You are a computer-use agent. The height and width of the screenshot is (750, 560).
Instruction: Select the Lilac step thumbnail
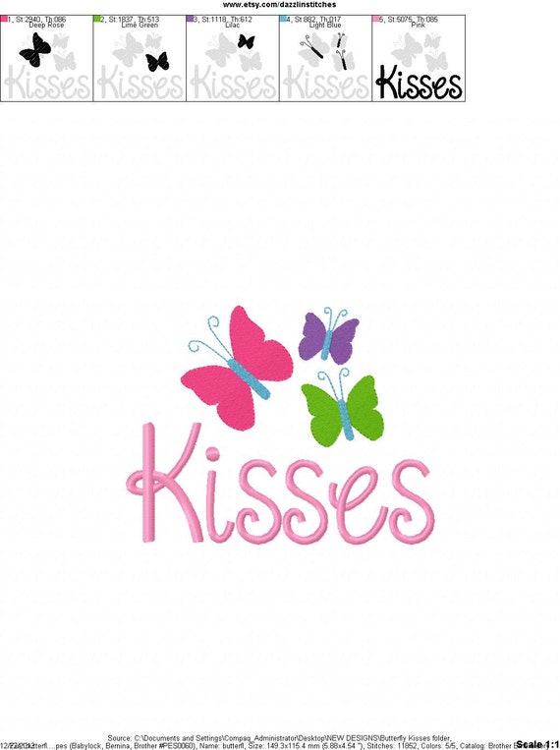233,58
